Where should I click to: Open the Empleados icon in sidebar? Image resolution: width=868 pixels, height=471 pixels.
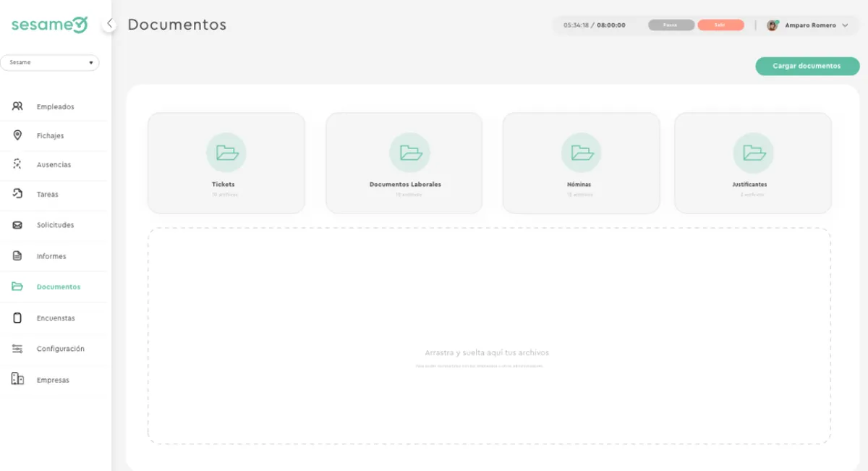17,106
